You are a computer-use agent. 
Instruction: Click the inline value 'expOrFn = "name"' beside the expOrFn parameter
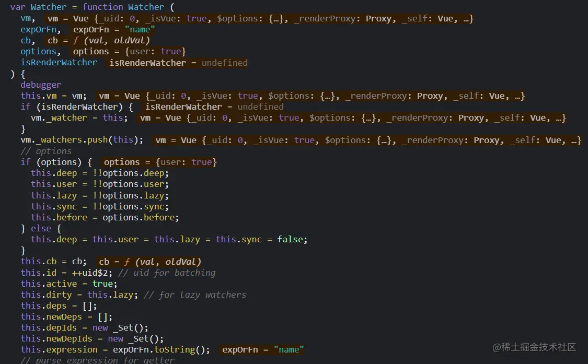coord(113,30)
